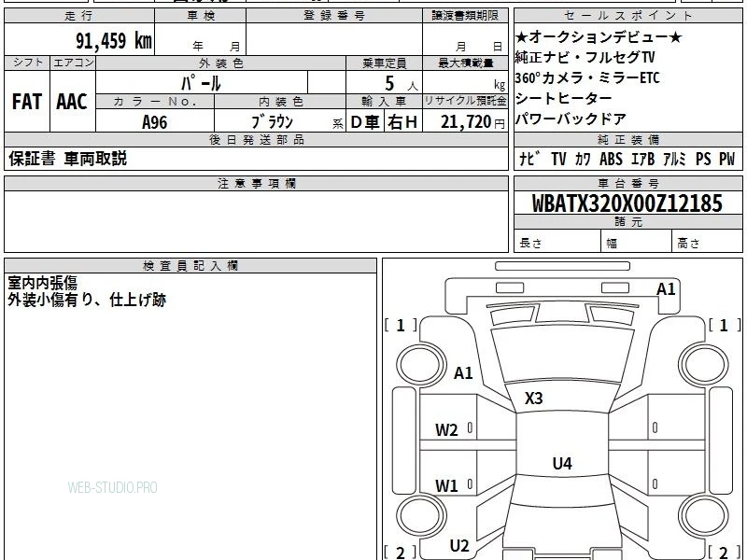Click the 長さ length field
The image size is (747, 560).
557,241
